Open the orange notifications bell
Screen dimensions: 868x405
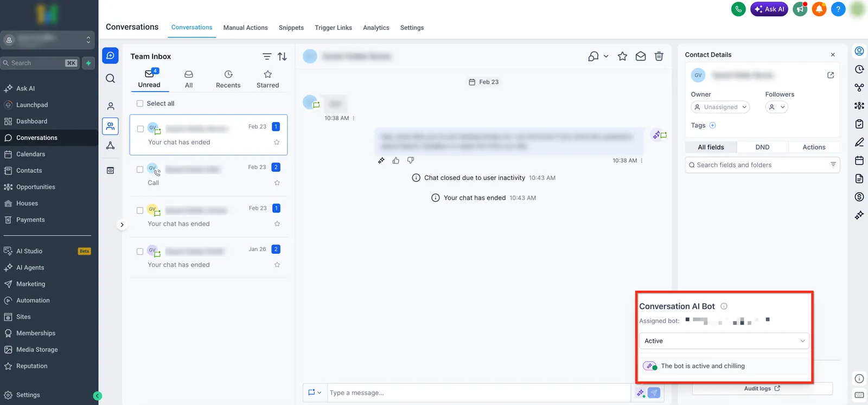coord(819,9)
